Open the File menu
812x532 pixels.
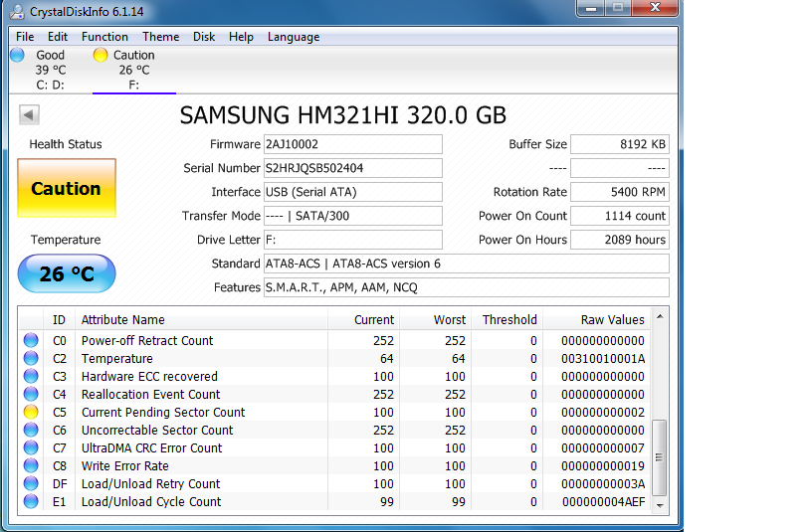click(x=25, y=37)
